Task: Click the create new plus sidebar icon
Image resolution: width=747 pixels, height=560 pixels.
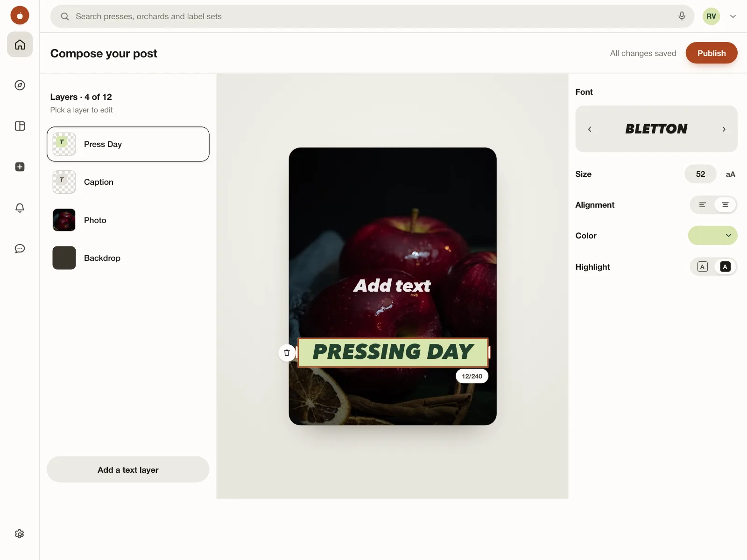Action: tap(20, 167)
